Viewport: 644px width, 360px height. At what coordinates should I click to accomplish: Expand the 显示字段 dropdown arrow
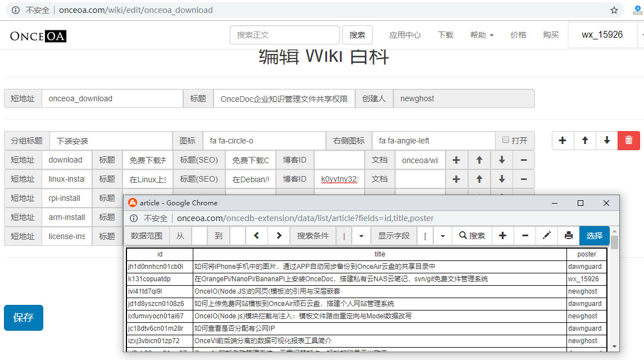click(x=443, y=236)
